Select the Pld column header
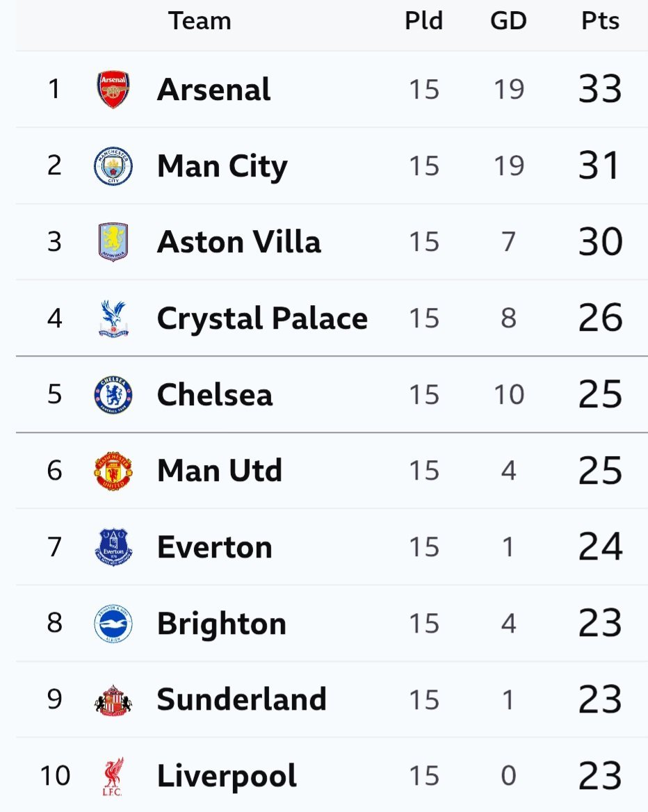The width and height of the screenshot is (648, 812). 423,22
